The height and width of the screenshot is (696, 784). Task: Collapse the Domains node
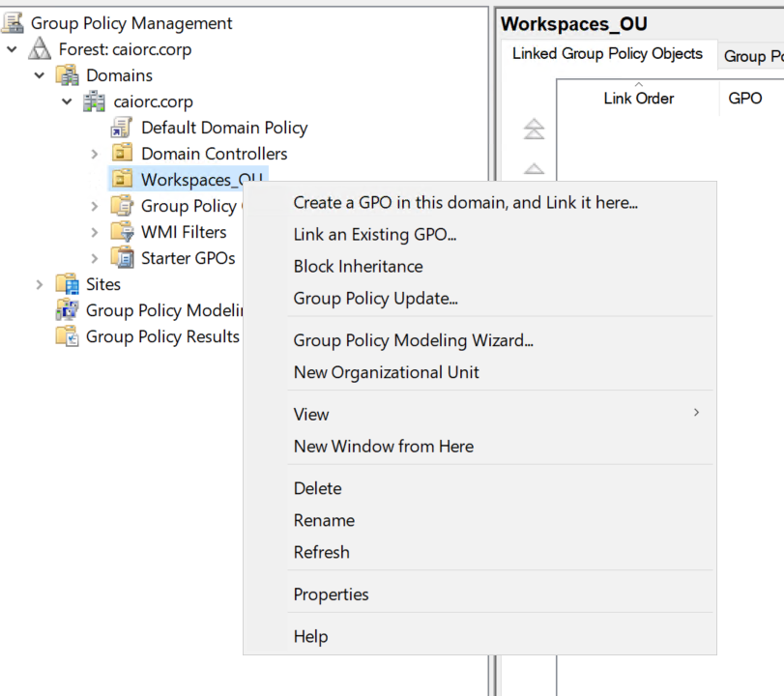tap(40, 75)
